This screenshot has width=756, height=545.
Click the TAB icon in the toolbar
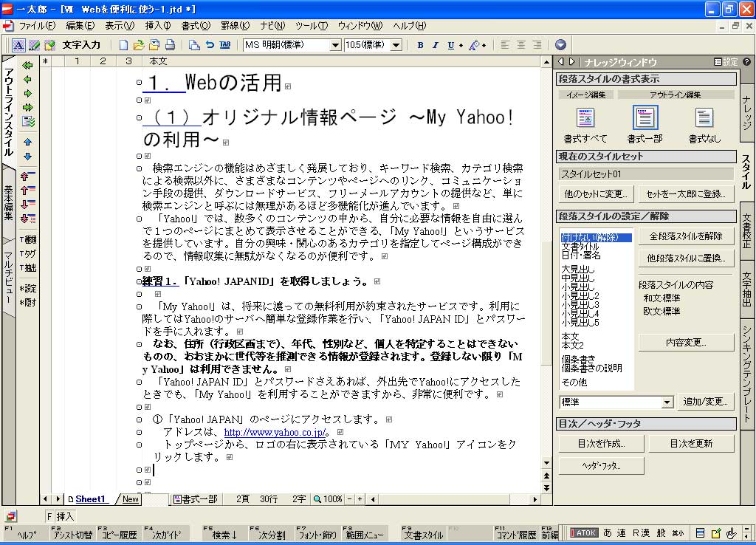coord(224,45)
